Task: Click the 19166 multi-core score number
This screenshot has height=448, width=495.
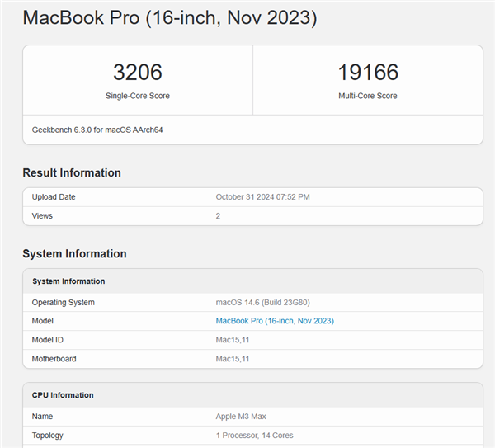Action: click(x=367, y=72)
